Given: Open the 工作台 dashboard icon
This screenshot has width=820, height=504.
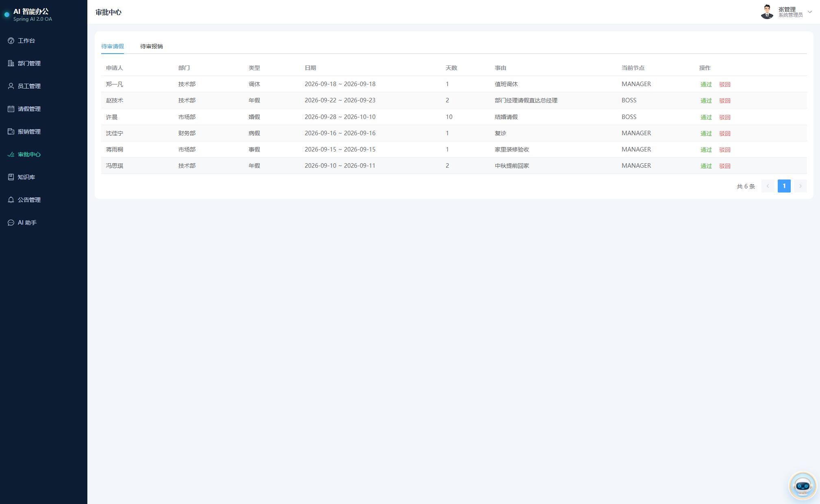Looking at the screenshot, I should point(11,41).
